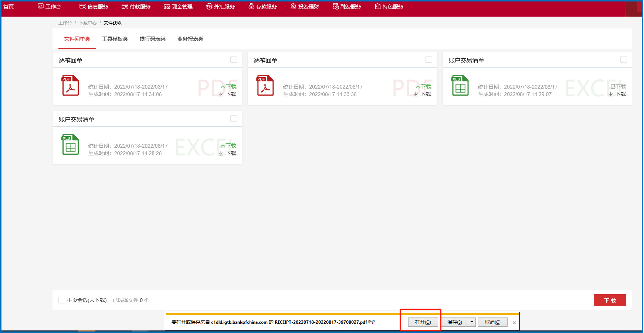Tick checkbox on bottom-left 账户交易清单 card
Viewport: 644px width, 333px height.
pos(234,119)
